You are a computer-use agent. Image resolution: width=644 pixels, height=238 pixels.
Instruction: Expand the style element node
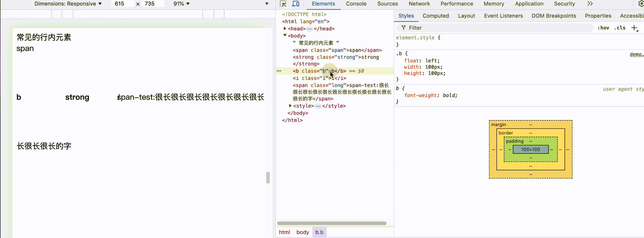tap(290, 106)
